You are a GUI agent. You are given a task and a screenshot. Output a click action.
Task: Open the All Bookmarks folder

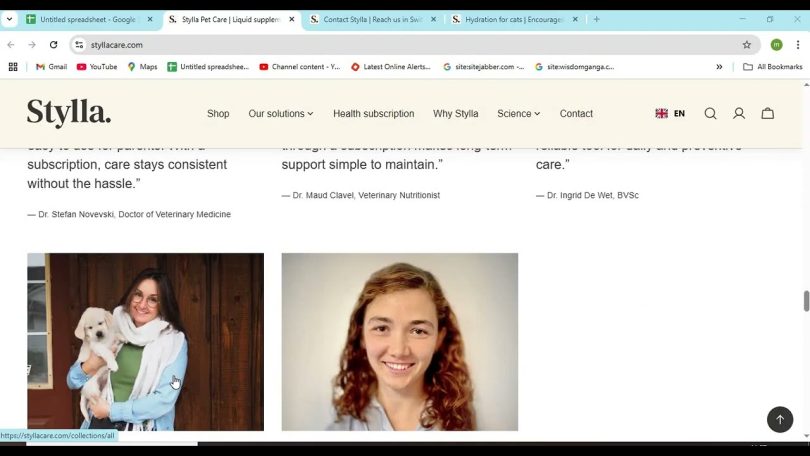[772, 67]
